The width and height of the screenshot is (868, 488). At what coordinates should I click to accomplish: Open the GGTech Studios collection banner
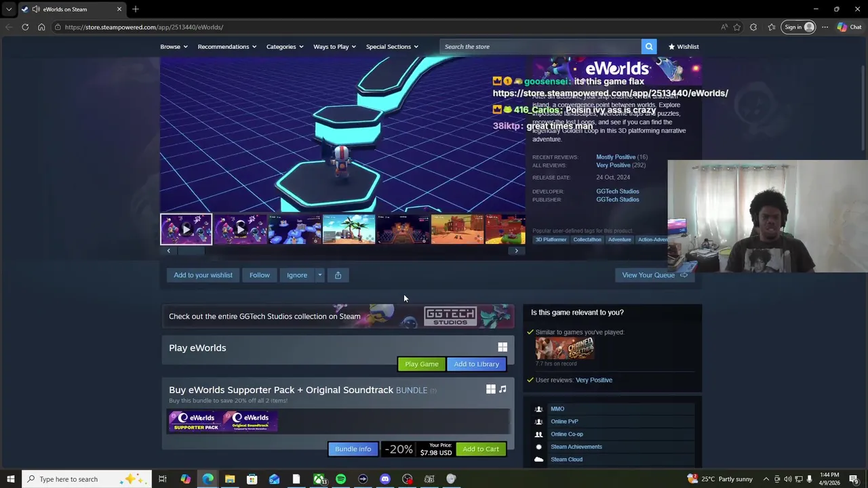338,317
